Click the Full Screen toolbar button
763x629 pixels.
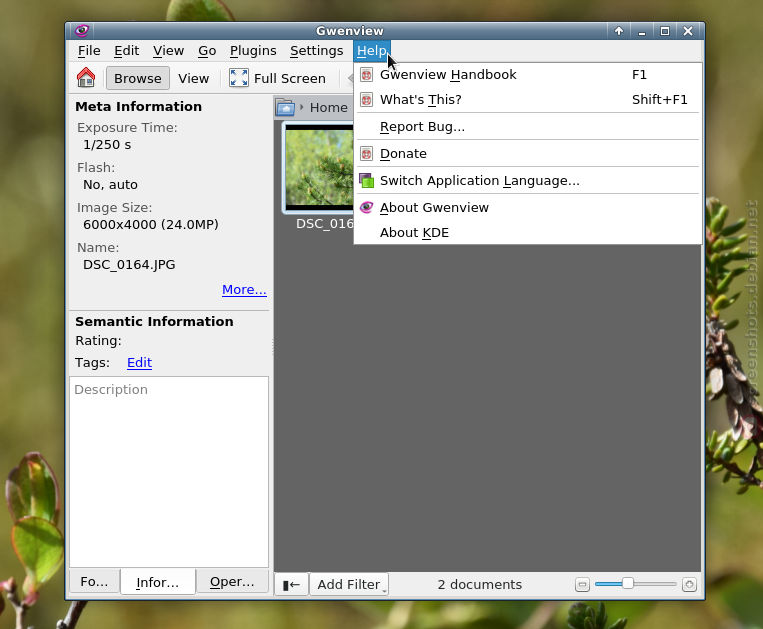[277, 78]
